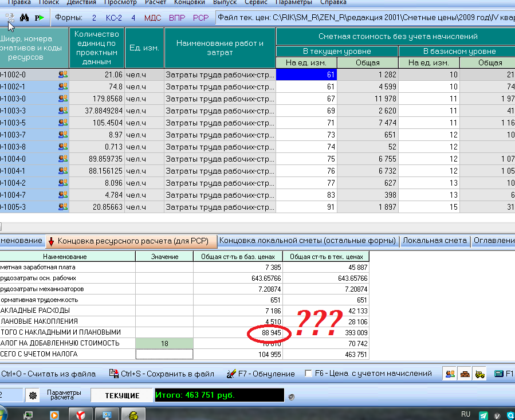Click the gear icon beside Параметры расчета
Image resolution: width=515 pixels, height=420 pixels.
point(33,396)
